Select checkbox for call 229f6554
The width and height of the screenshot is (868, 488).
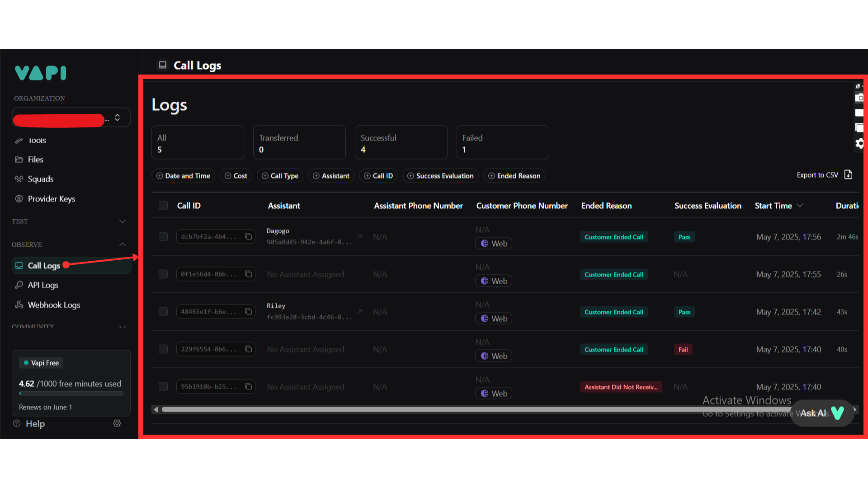163,349
